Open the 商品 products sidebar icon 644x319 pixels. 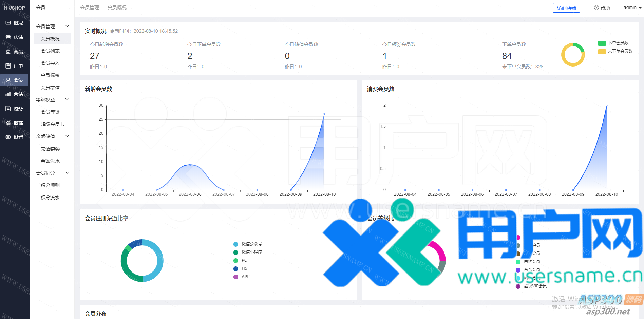[8, 52]
